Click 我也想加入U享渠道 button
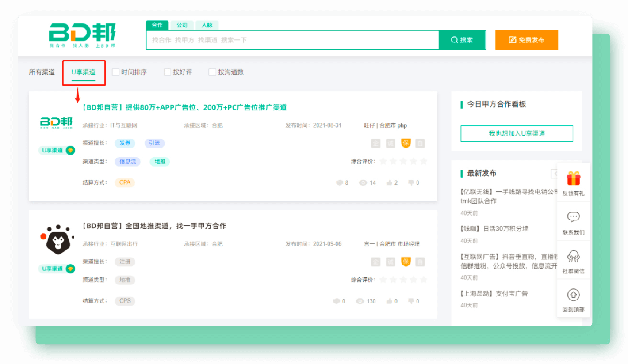The image size is (628, 364). 517,133
